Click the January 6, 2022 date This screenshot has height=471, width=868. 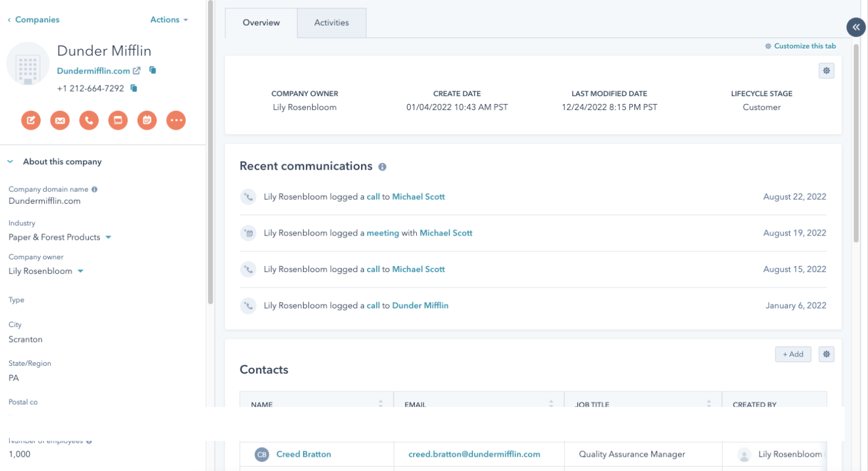796,306
